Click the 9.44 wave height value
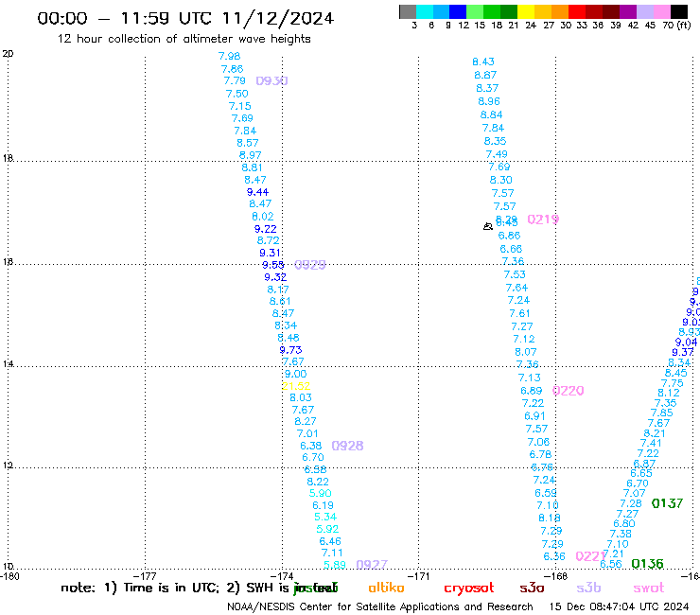This screenshot has height=615, width=700. click(257, 192)
